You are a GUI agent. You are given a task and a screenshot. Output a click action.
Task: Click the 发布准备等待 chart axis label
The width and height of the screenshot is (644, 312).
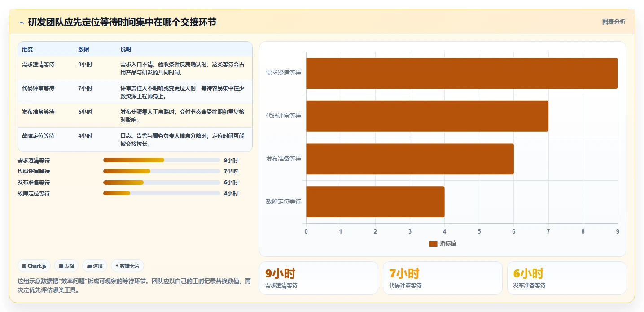[x=284, y=159]
